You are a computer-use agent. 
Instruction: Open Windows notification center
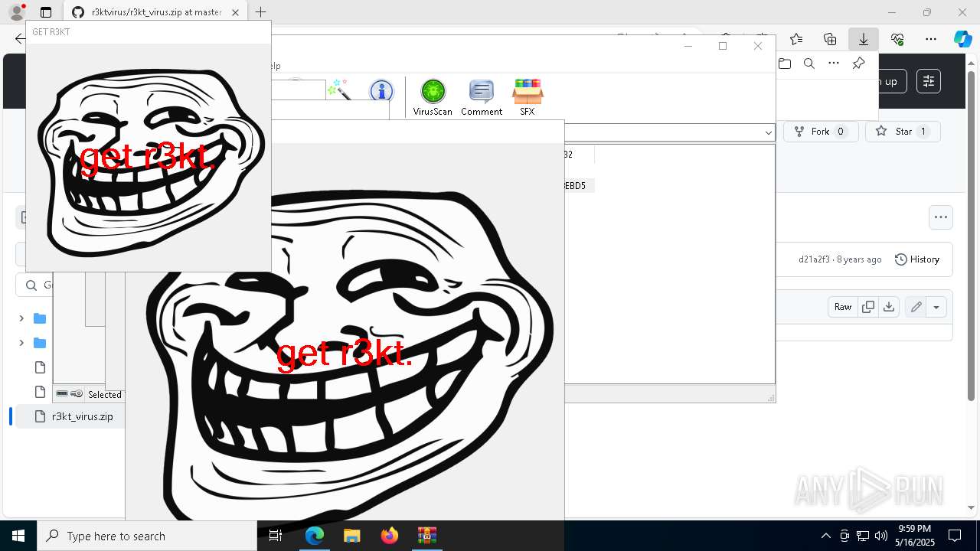pos(955,536)
